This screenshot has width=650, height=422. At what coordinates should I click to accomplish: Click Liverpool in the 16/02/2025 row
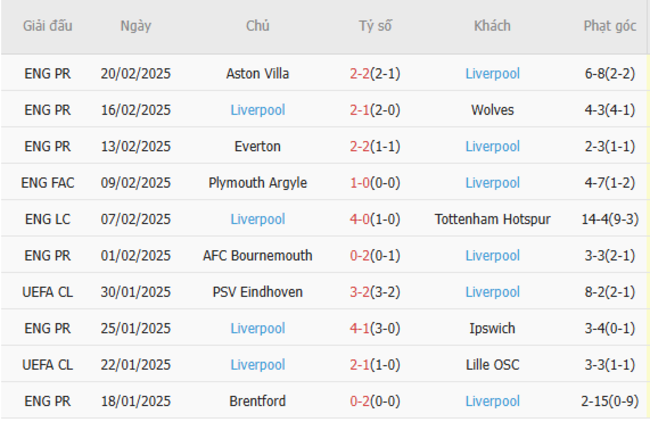[x=257, y=110]
